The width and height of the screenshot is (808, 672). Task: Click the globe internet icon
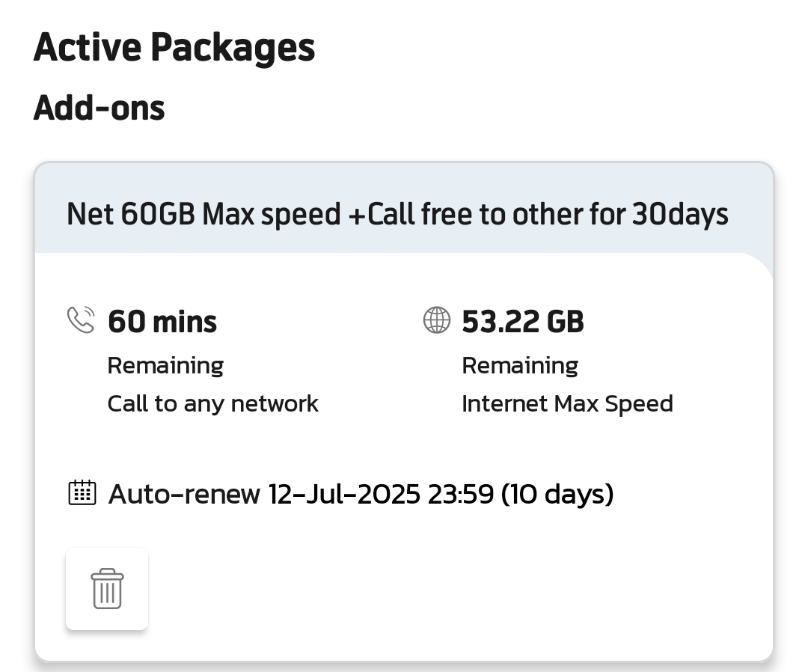[x=436, y=320]
